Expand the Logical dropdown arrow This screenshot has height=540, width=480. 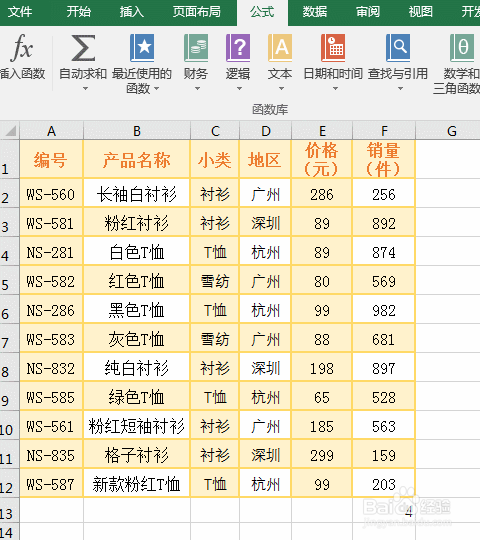pyautogui.click(x=239, y=89)
